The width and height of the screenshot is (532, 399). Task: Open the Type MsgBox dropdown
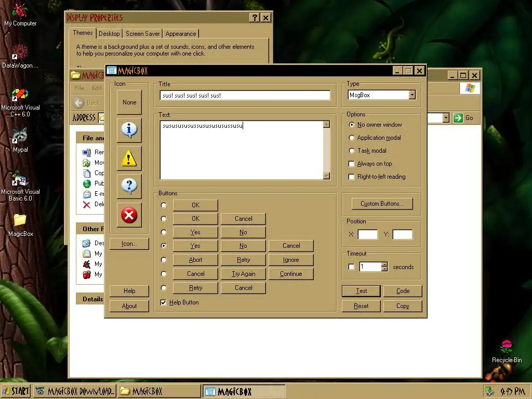click(412, 95)
